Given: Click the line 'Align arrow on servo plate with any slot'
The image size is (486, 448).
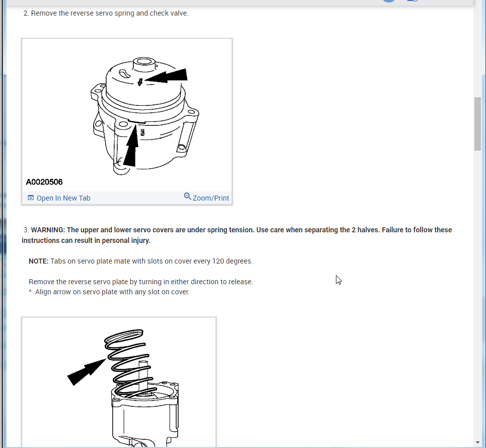Looking at the screenshot, I should coord(112,292).
